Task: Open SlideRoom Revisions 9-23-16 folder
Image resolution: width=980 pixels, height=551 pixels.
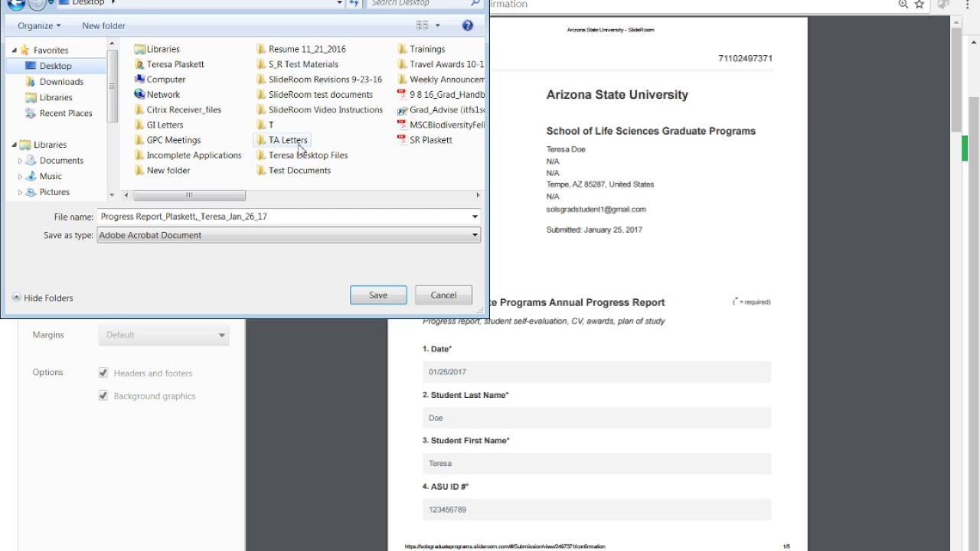Action: pyautogui.click(x=319, y=80)
